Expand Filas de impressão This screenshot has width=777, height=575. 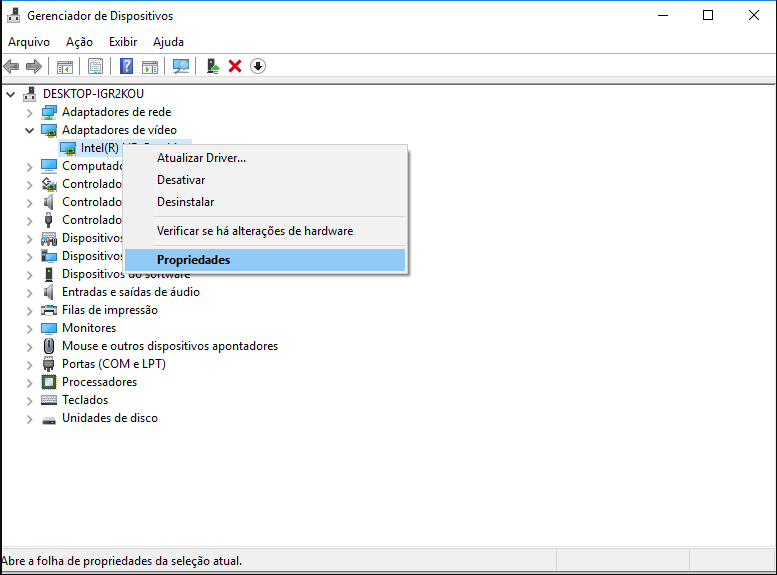(x=30, y=310)
